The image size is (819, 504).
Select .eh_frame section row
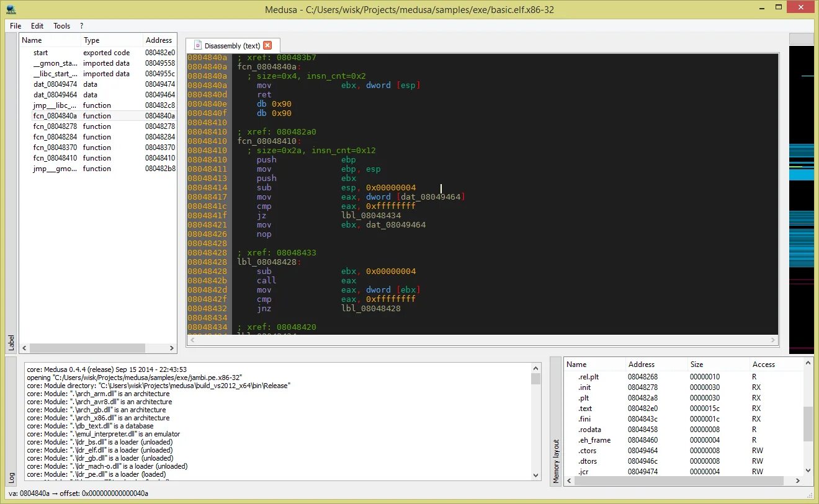pos(683,440)
